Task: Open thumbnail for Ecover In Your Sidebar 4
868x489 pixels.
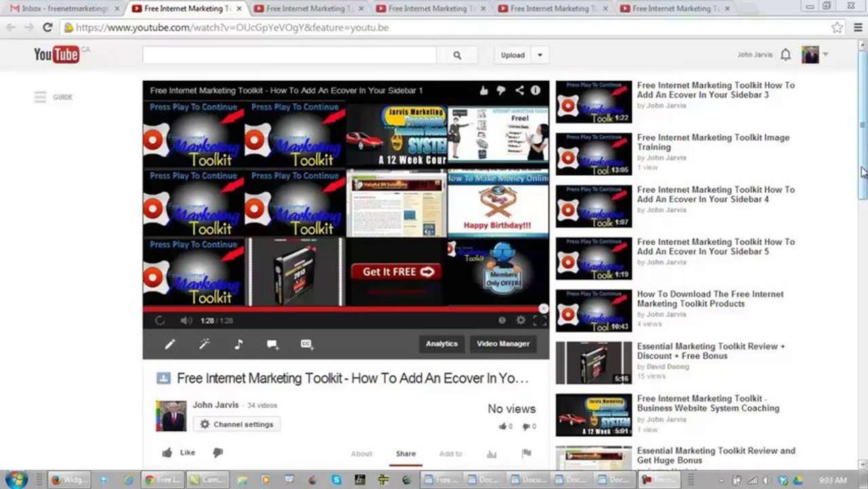Action: coord(594,206)
